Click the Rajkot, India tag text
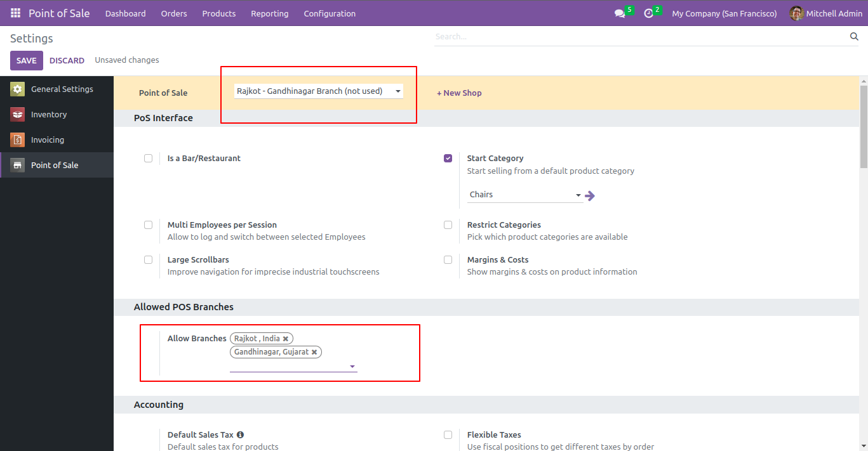The width and height of the screenshot is (868, 451). [x=257, y=339]
